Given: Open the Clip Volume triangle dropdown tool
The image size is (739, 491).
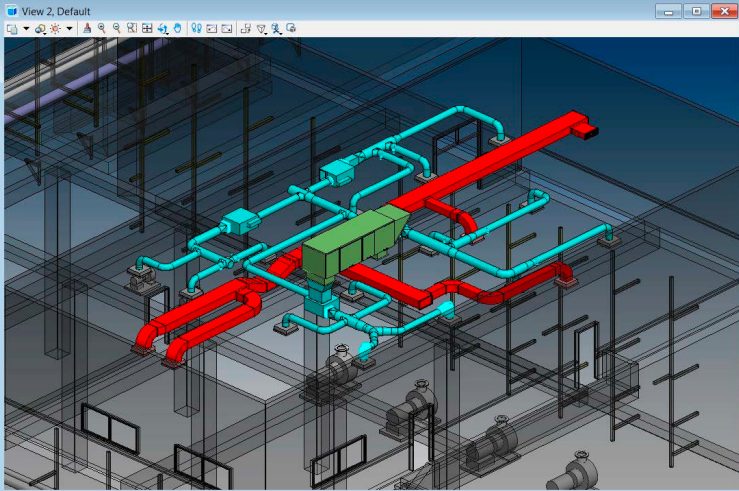Looking at the screenshot, I should point(261,28).
